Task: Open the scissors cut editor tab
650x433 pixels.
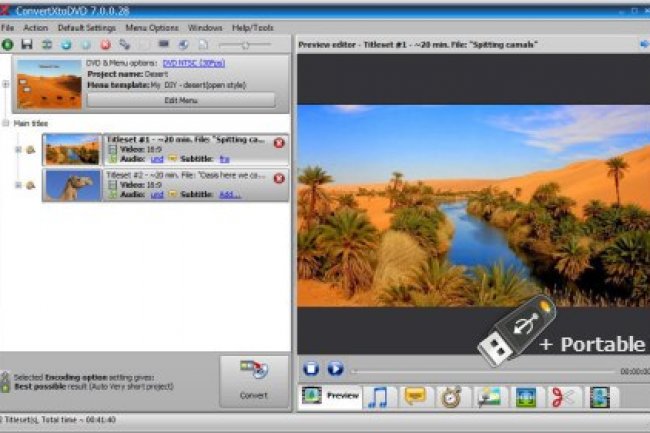Action: click(560, 397)
